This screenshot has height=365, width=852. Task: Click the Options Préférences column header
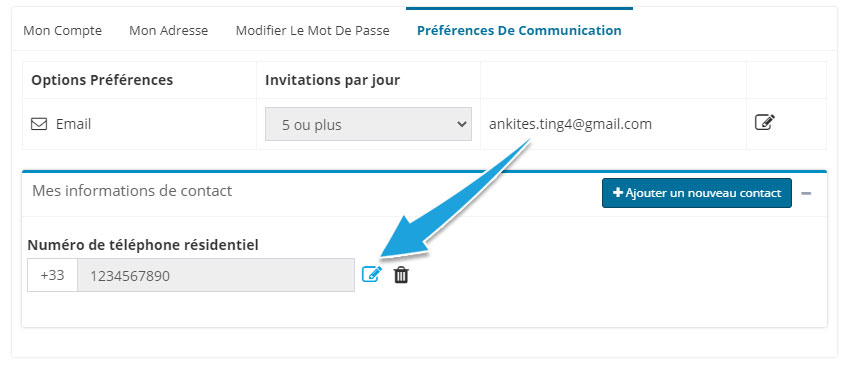click(x=102, y=80)
